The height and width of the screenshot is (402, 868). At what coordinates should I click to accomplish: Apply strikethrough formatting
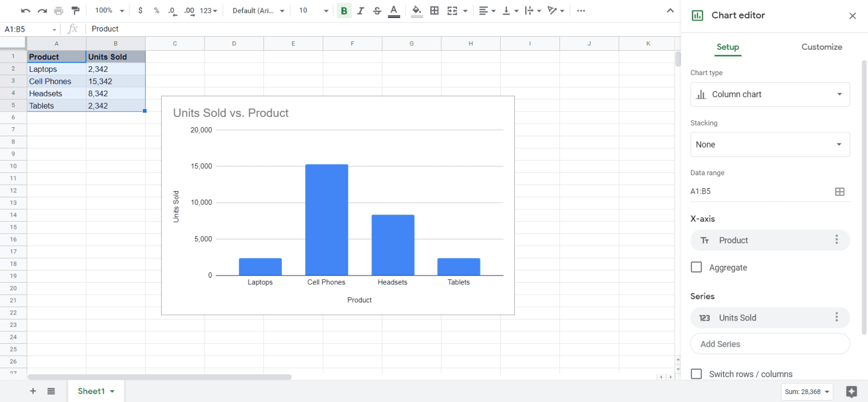click(376, 10)
